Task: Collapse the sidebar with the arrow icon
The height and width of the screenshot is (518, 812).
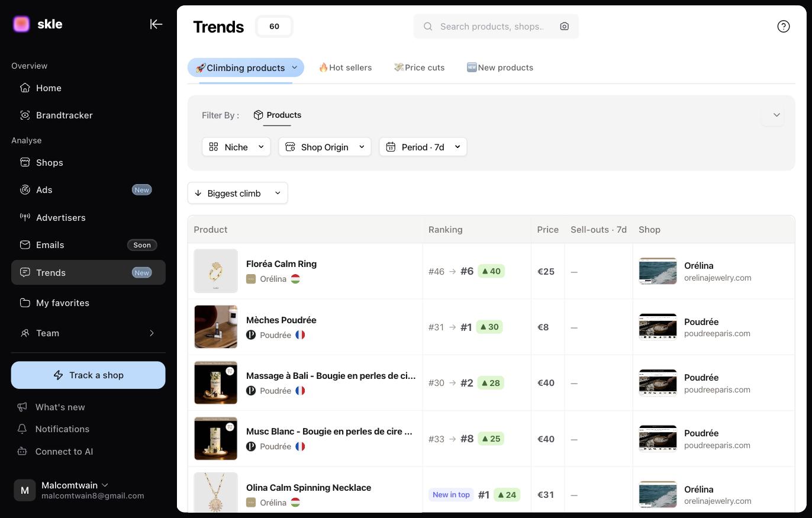Action: (x=156, y=24)
